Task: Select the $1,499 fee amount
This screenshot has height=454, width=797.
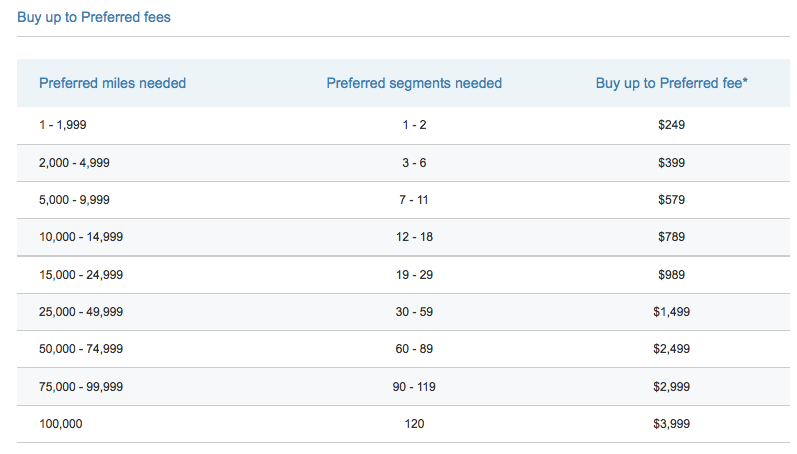Action: (671, 312)
